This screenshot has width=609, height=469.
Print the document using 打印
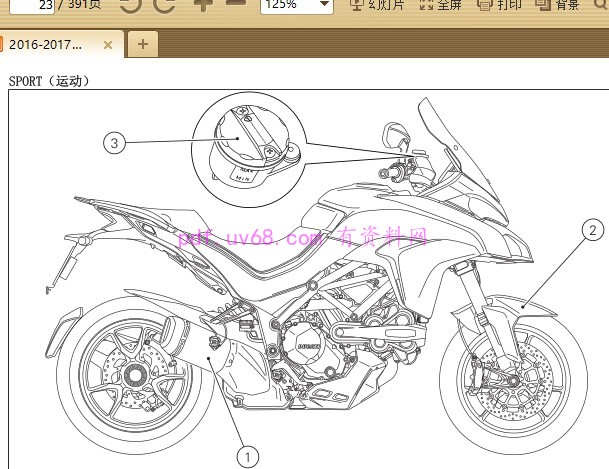click(x=498, y=5)
